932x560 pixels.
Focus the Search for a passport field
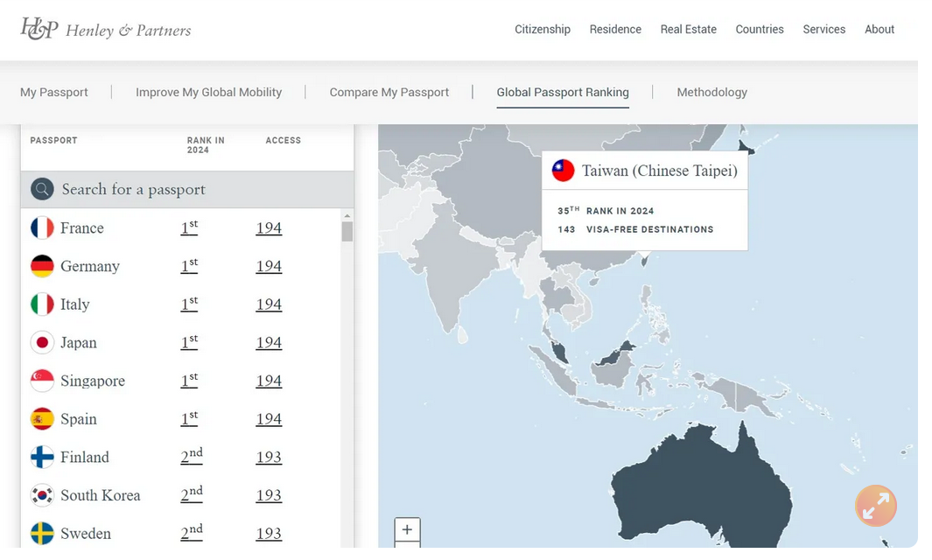187,189
